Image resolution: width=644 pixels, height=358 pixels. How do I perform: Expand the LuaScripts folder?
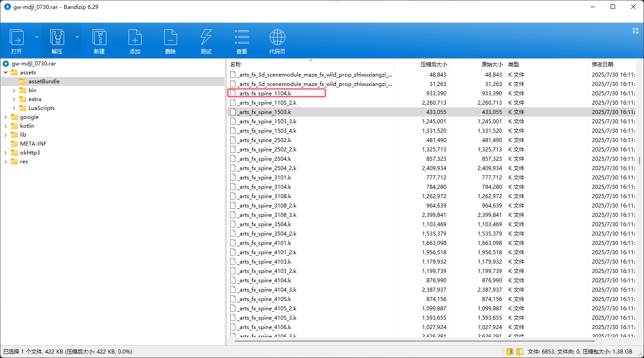[x=14, y=108]
